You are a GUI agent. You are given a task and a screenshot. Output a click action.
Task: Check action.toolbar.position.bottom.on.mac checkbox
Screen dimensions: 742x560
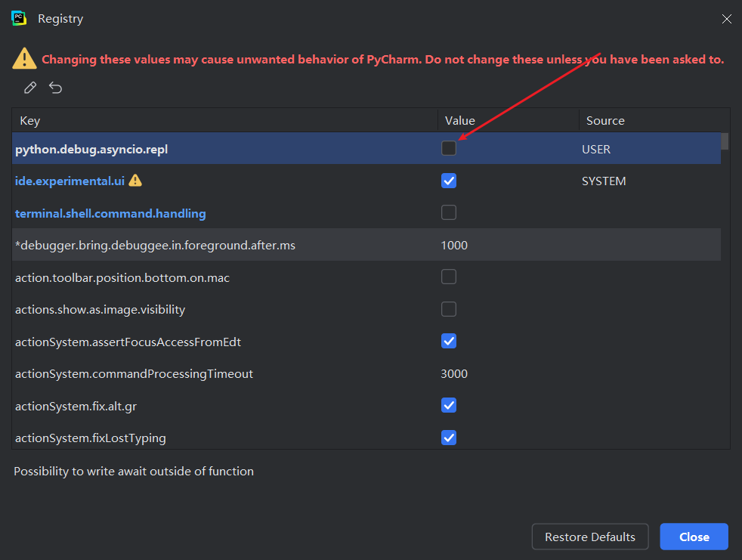(x=449, y=277)
